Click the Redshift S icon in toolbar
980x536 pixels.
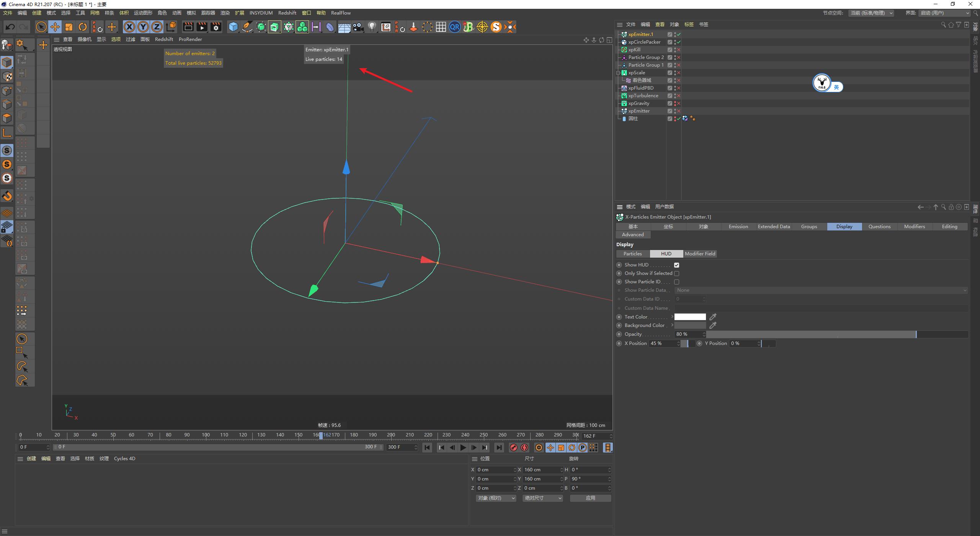pos(496,27)
